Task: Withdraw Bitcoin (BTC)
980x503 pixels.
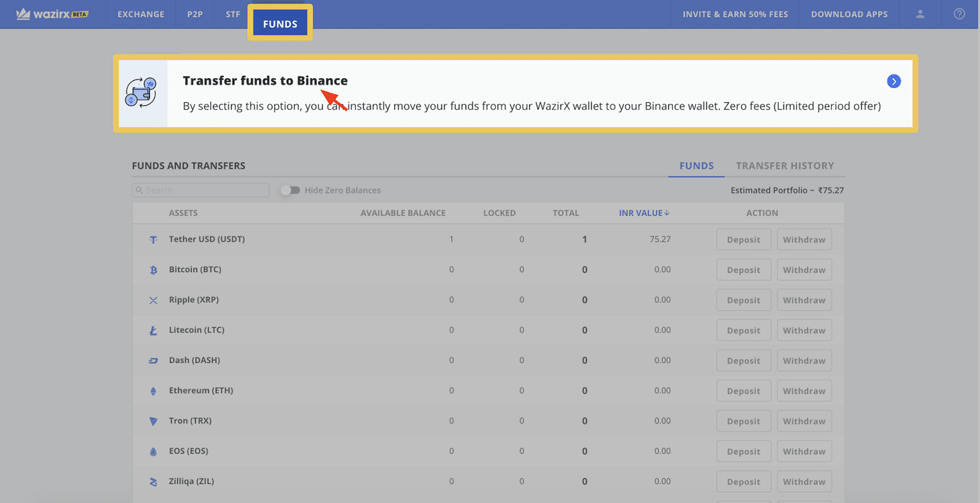Action: tap(804, 270)
